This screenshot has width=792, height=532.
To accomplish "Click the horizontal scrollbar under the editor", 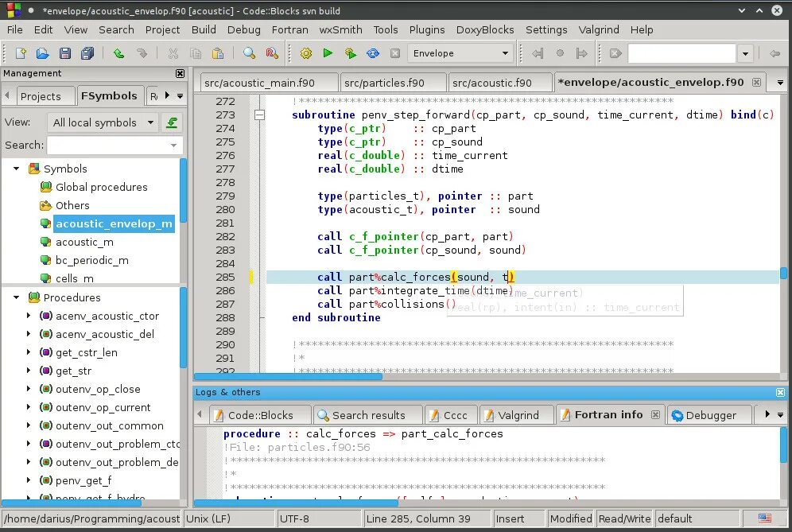I will tap(487, 376).
